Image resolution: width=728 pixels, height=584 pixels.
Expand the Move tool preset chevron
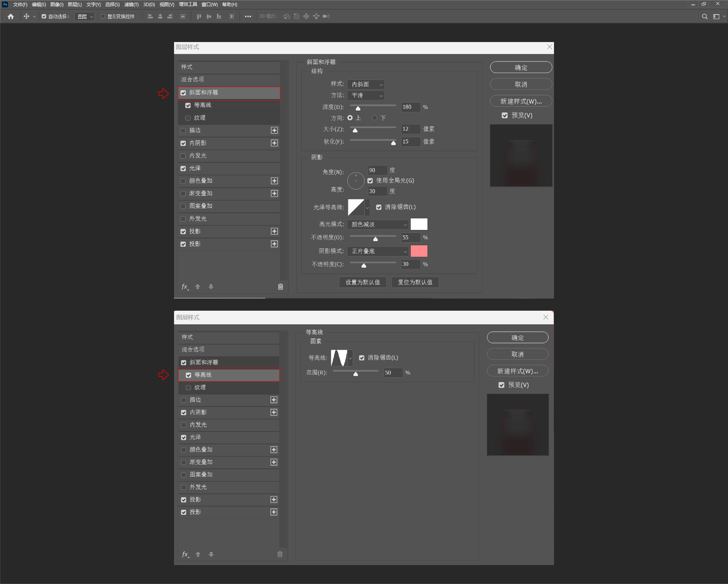click(x=34, y=17)
